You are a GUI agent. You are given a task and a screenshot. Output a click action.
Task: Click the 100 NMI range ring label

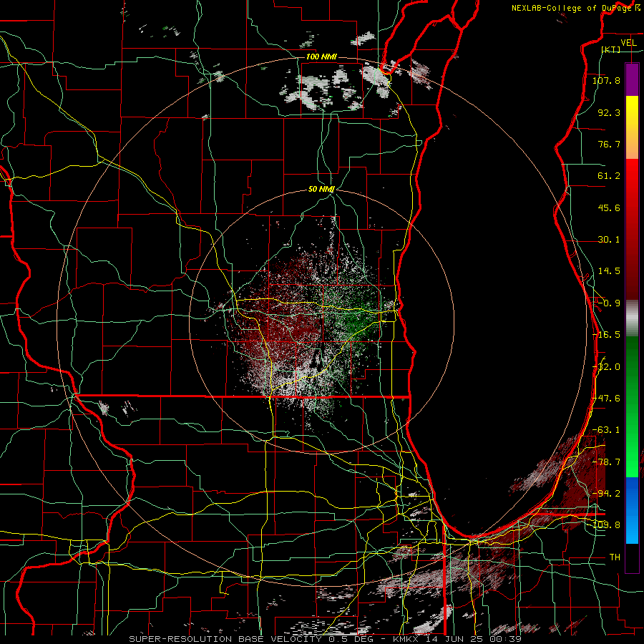321,57
